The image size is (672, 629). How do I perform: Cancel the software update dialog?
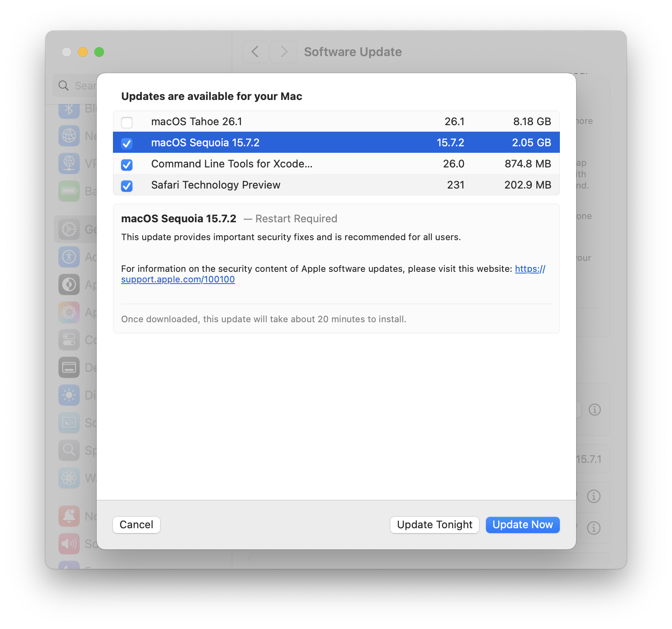(x=136, y=525)
